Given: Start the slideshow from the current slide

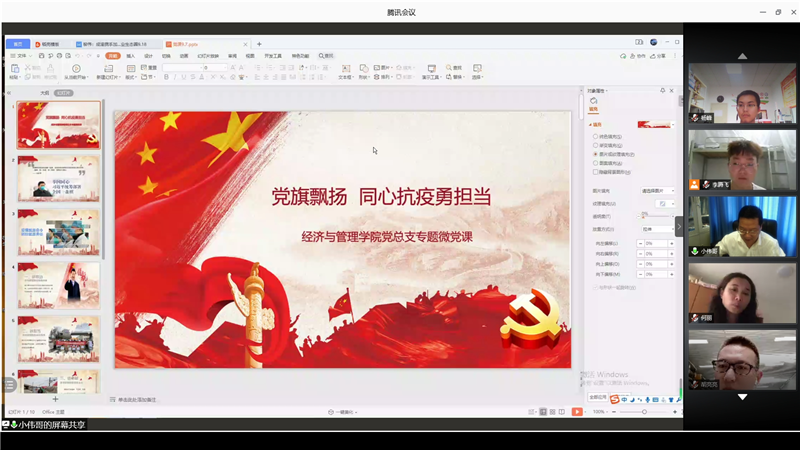Looking at the screenshot, I should pyautogui.click(x=76, y=68).
